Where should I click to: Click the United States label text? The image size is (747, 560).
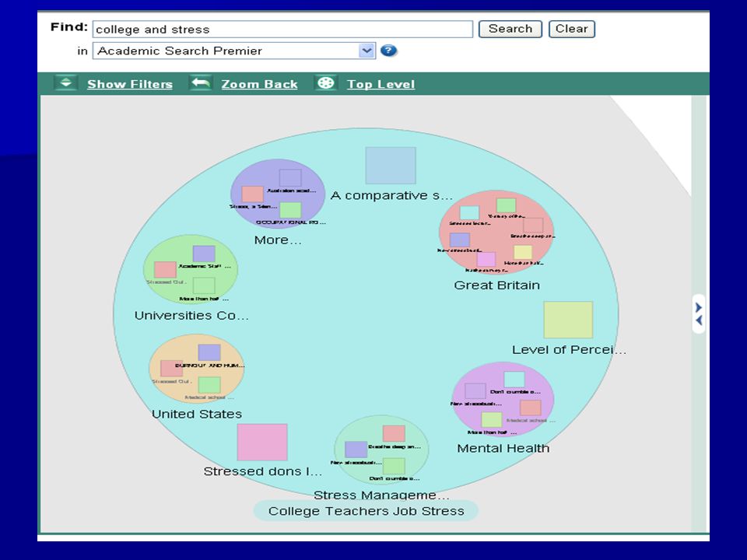197,415
